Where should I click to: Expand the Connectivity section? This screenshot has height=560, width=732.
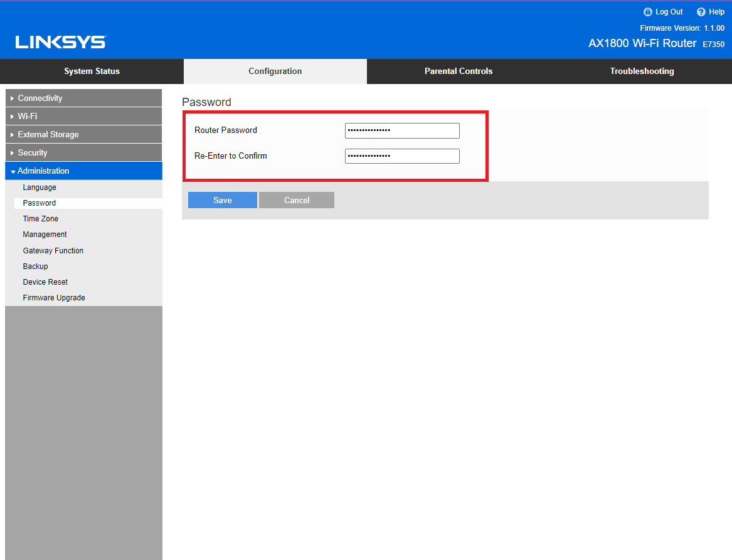[83, 98]
